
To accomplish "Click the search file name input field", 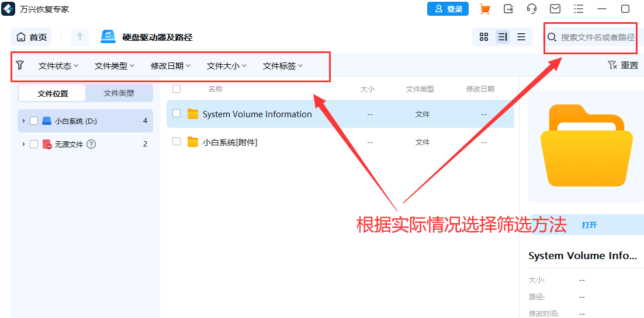I will pyautogui.click(x=598, y=37).
